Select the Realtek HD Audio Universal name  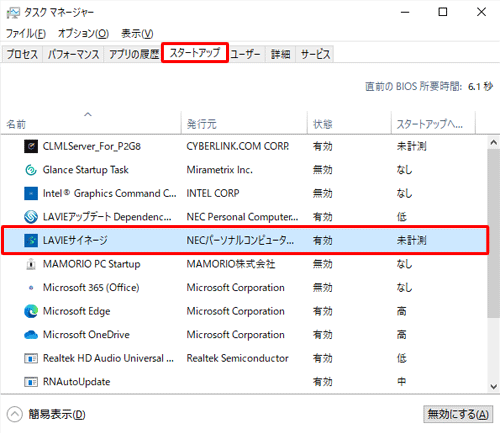click(108, 358)
